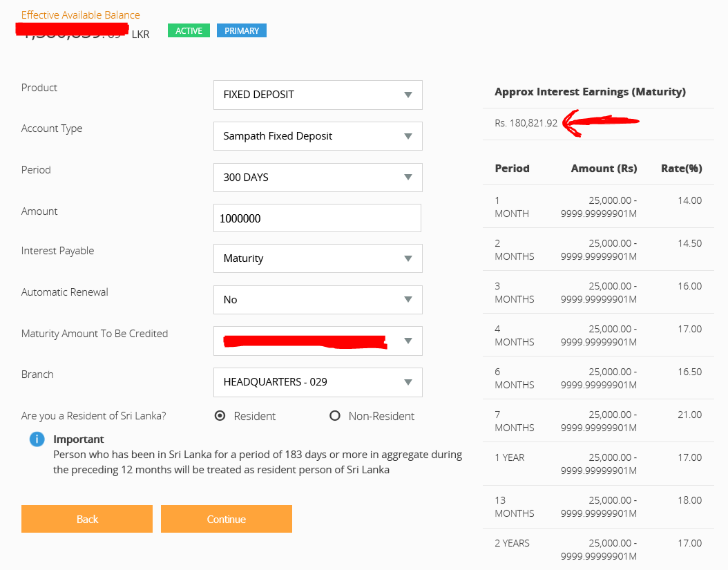The image size is (728, 570).
Task: Click the blue PRIMARY badge
Action: click(242, 30)
